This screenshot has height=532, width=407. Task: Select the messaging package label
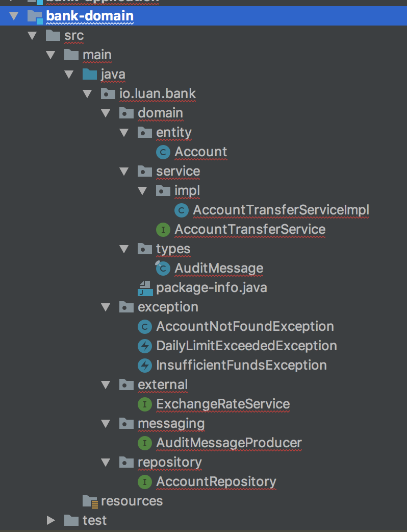[x=171, y=424]
